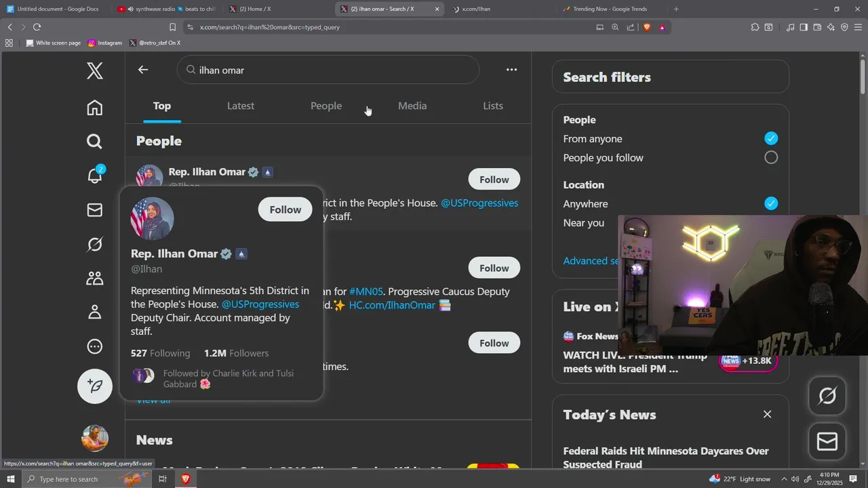Switch to the Lists tab

[493, 106]
